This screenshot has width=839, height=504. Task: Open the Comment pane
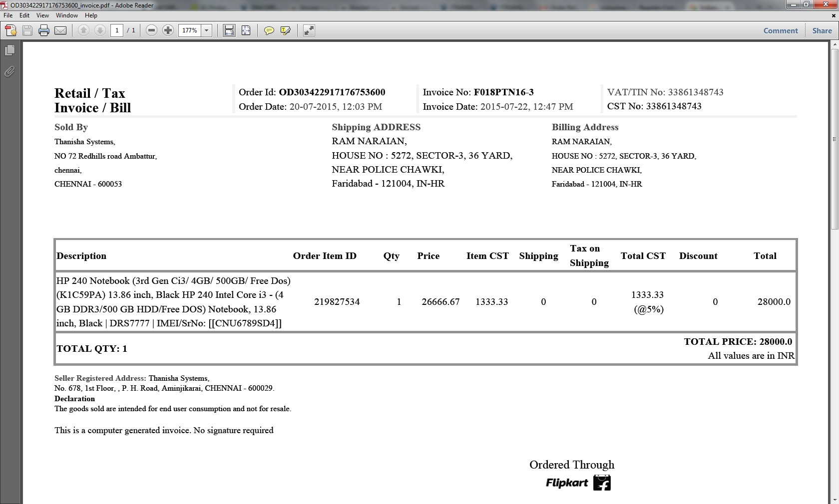[781, 30]
